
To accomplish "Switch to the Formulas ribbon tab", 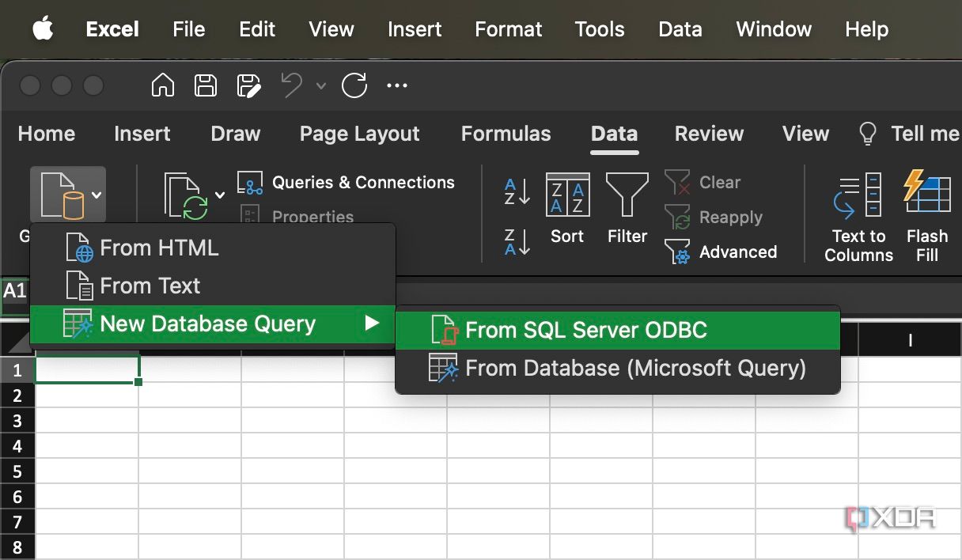I will tap(506, 134).
